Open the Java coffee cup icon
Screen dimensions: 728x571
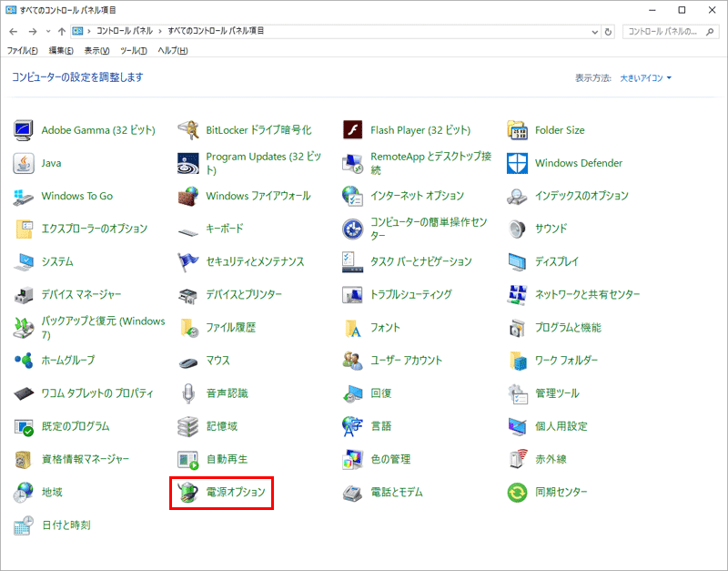(x=24, y=163)
